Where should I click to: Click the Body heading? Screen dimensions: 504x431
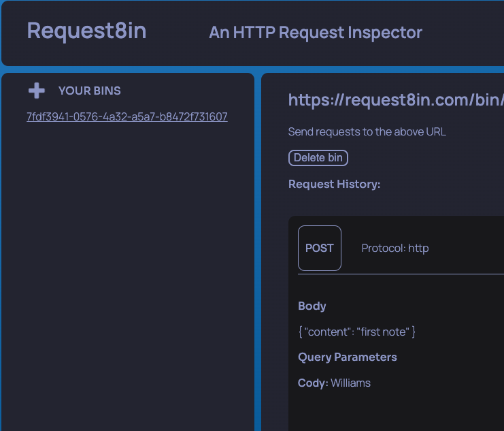[312, 306]
